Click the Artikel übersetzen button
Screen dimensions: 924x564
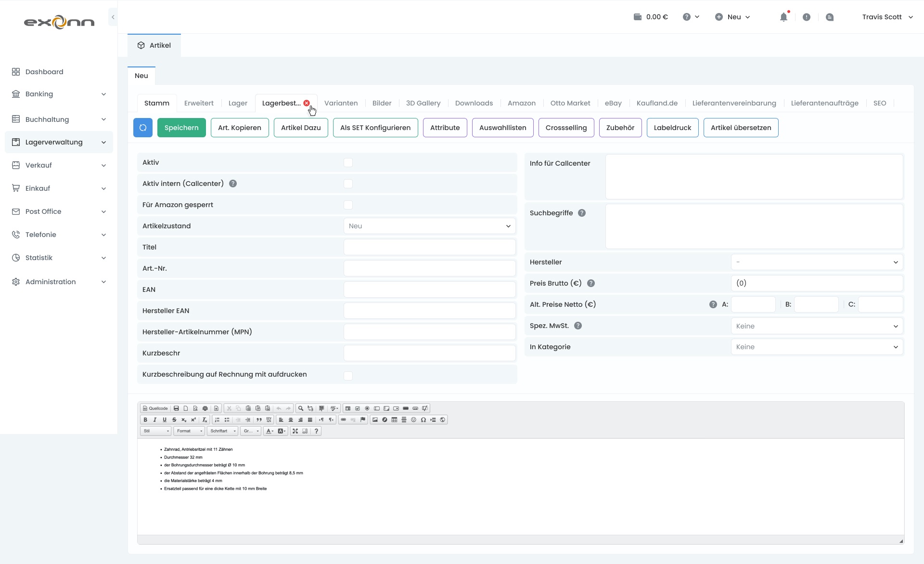coord(741,128)
